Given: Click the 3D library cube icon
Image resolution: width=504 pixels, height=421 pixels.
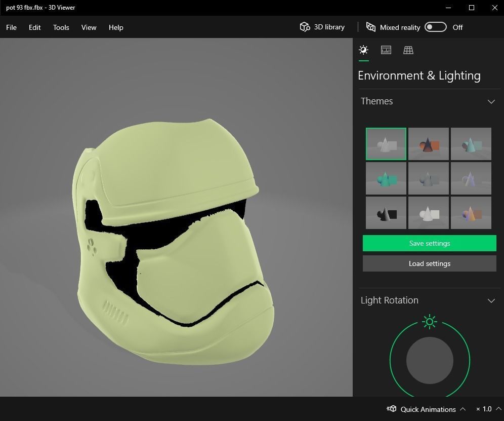Looking at the screenshot, I should click(305, 27).
